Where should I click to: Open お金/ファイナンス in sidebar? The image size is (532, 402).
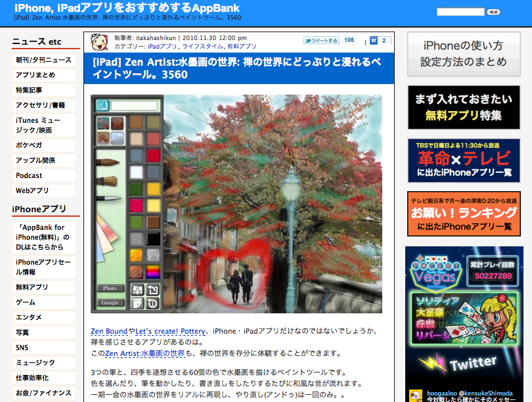pyautogui.click(x=44, y=393)
